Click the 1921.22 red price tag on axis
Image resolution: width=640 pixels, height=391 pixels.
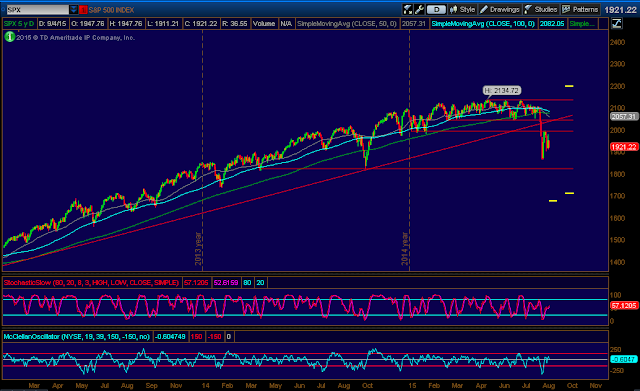pos(623,147)
